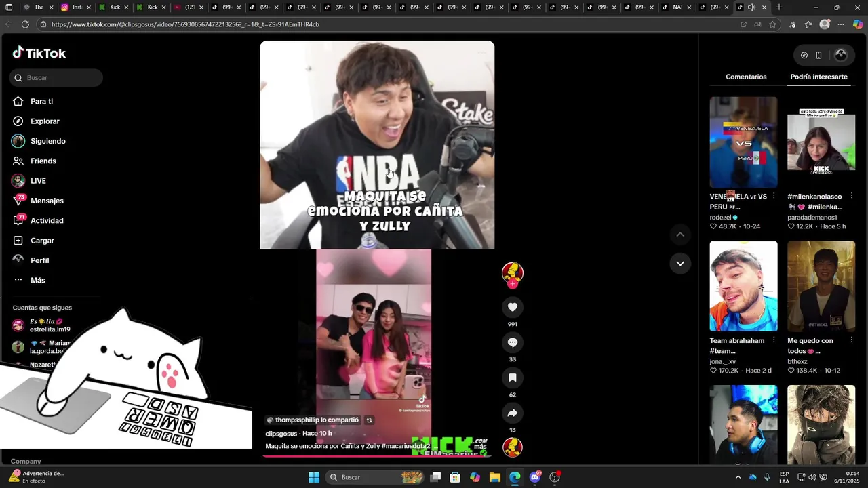Open Discord from taskbar
868x488 pixels.
[535, 477]
